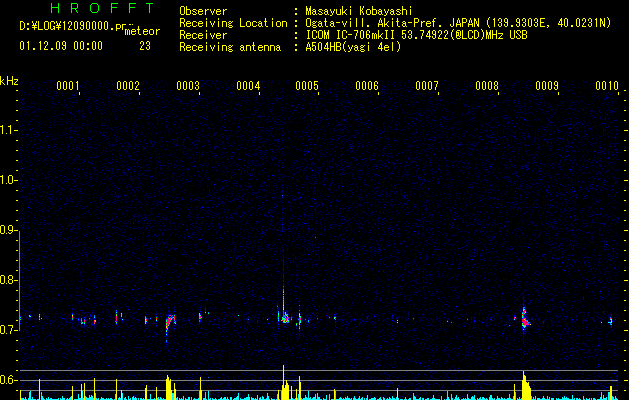This screenshot has width=629, height=400.
Task: Click the 'Receiving Location' label
Action: pos(233,23)
